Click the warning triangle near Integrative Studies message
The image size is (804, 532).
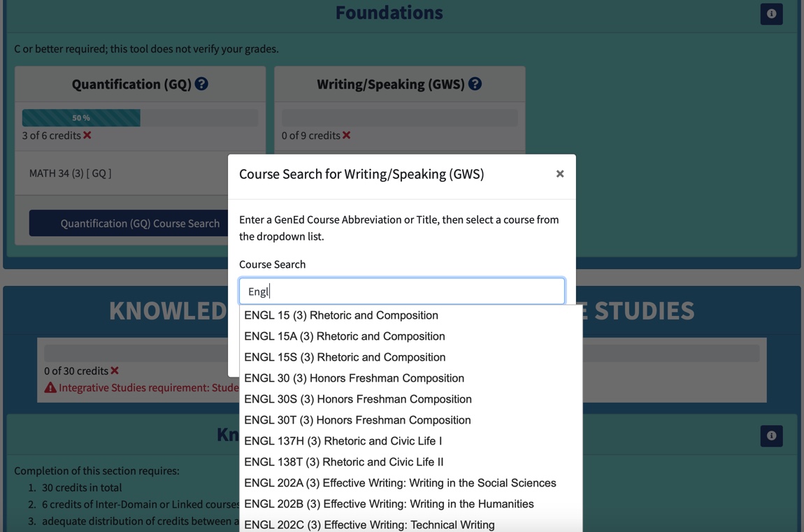coord(50,387)
